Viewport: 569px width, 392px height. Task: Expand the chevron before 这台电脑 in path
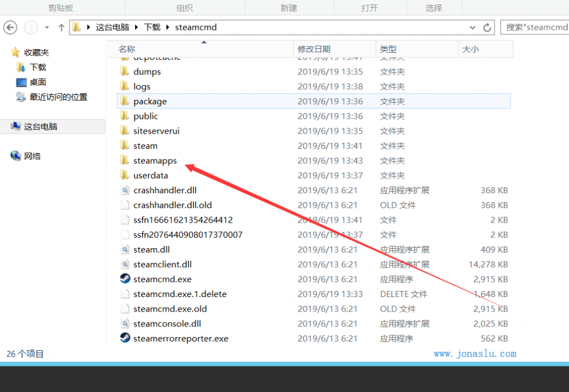pyautogui.click(x=88, y=27)
